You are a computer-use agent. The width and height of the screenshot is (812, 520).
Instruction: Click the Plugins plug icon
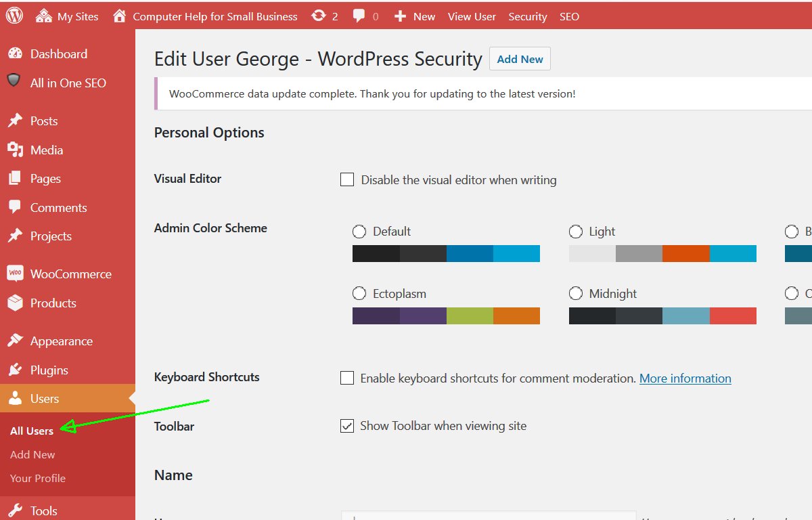(x=15, y=370)
